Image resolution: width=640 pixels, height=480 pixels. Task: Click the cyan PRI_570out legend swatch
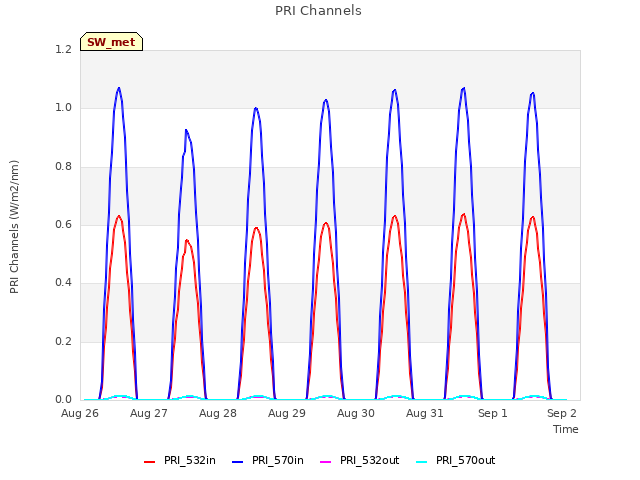pyautogui.click(x=421, y=462)
